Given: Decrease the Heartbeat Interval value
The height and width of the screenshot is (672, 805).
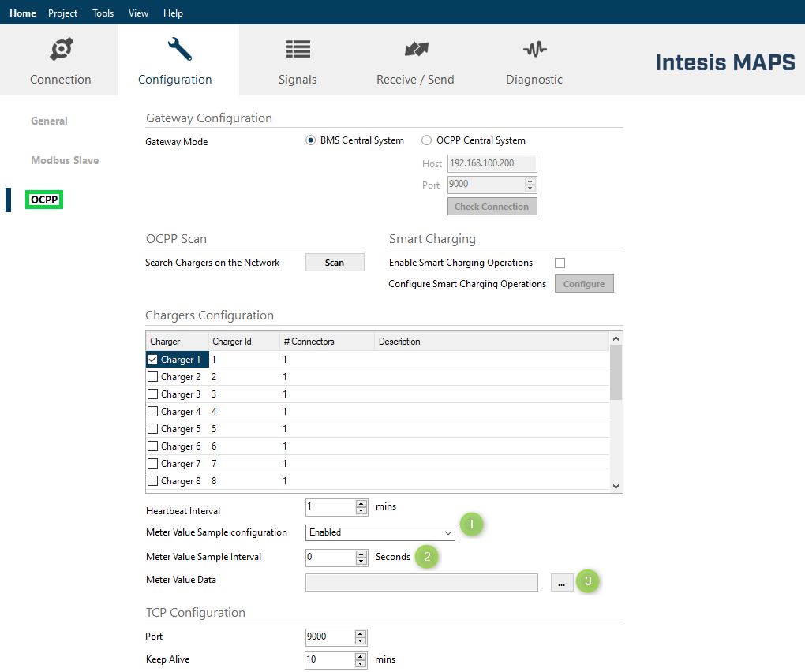Looking at the screenshot, I should pos(361,511).
